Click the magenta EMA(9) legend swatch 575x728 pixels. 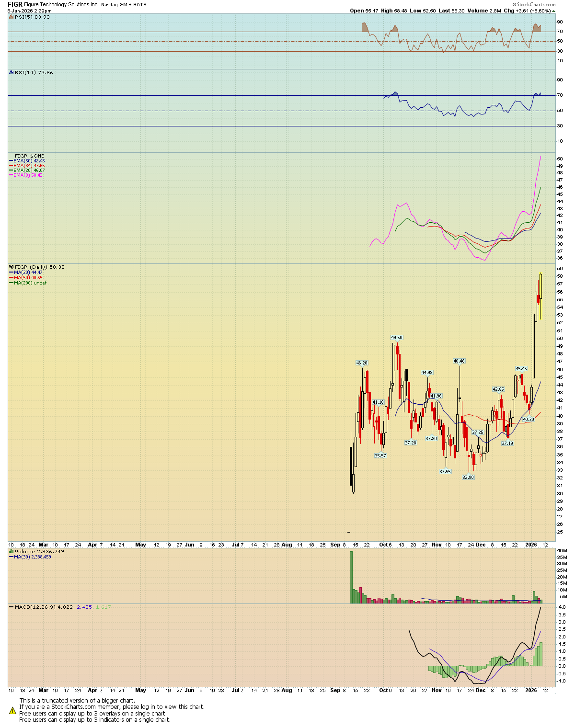click(x=11, y=175)
